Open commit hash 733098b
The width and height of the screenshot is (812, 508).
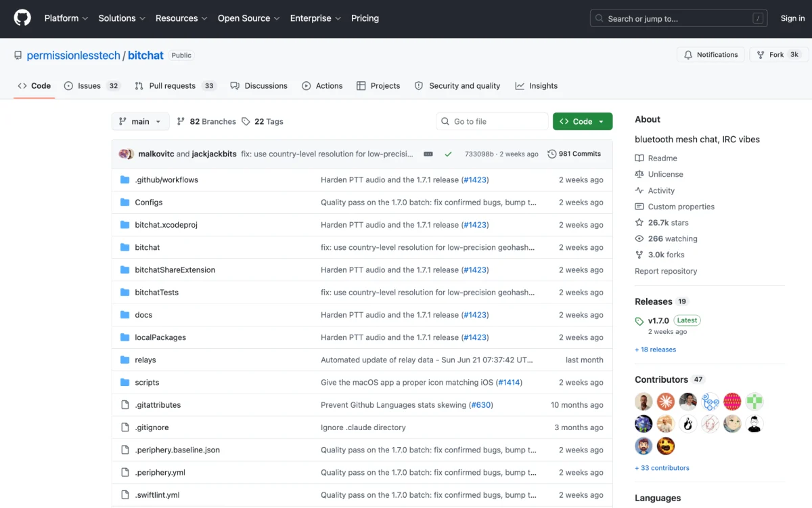pyautogui.click(x=479, y=154)
